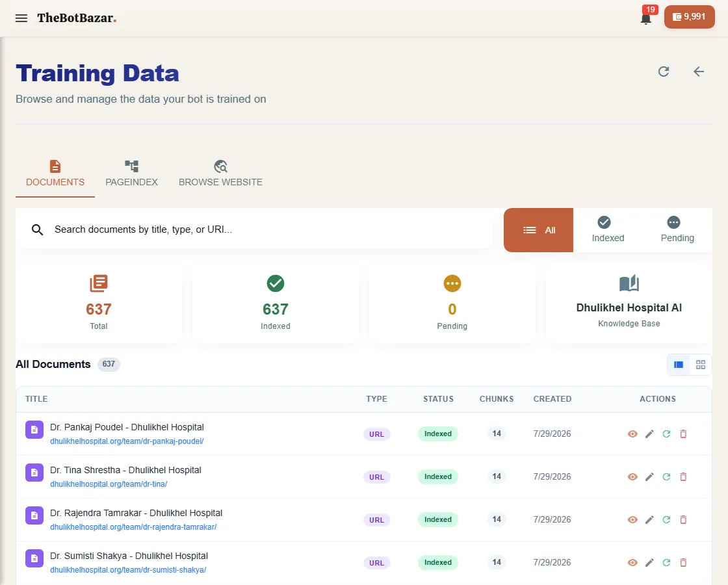This screenshot has height=585, width=728.
Task: Edit the Dr. Pankaj Poudel document
Action: [x=649, y=434]
